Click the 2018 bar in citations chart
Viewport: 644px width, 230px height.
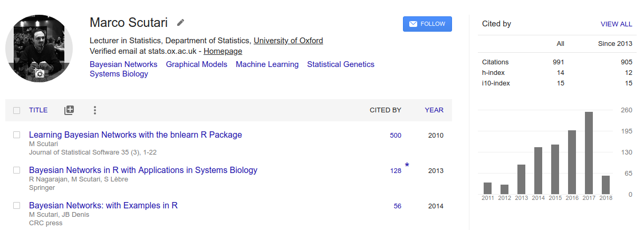(605, 185)
